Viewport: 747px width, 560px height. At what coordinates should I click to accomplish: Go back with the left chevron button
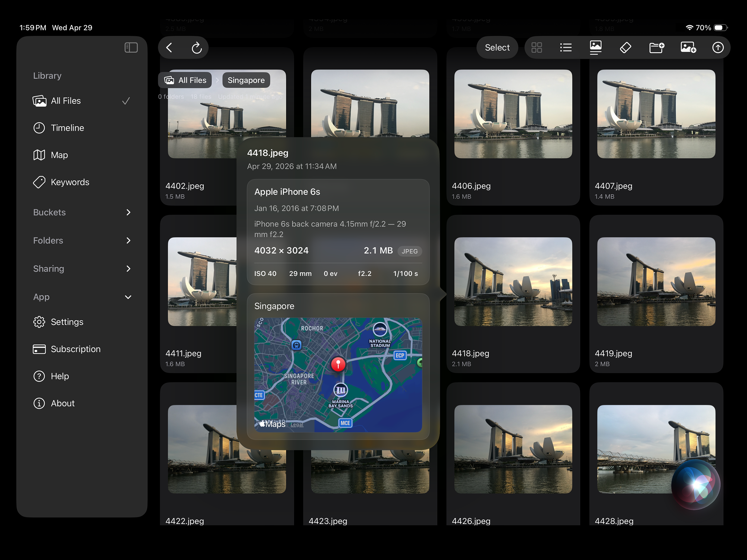pos(170,47)
